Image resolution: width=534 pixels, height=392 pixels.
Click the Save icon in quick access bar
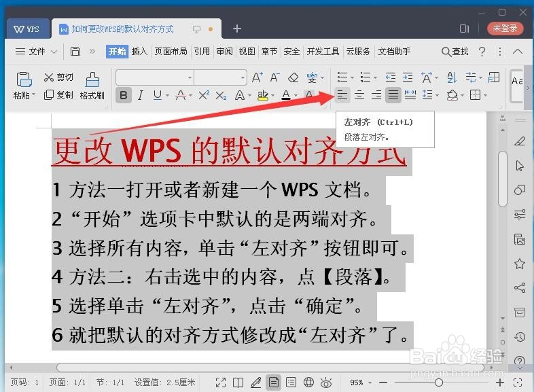(x=75, y=52)
